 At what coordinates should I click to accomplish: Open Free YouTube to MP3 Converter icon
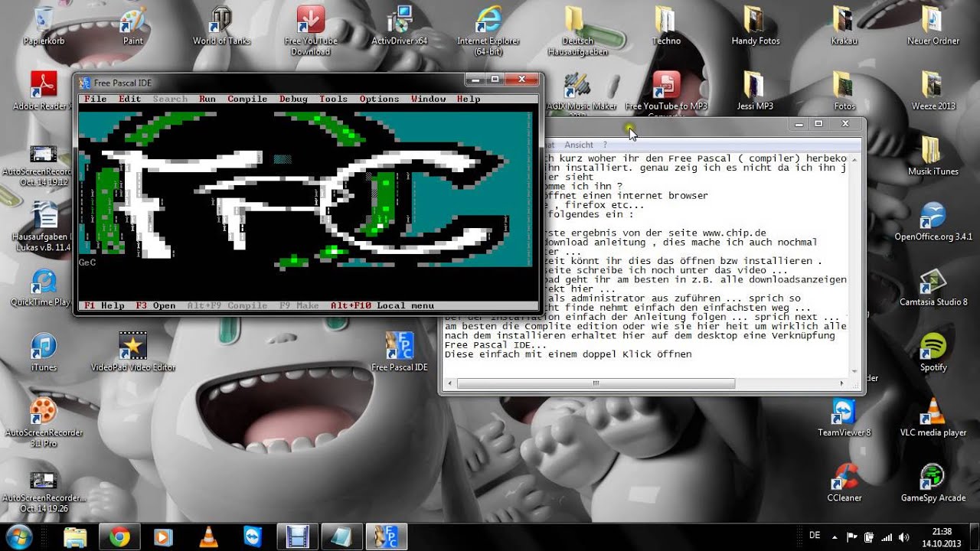tap(666, 93)
